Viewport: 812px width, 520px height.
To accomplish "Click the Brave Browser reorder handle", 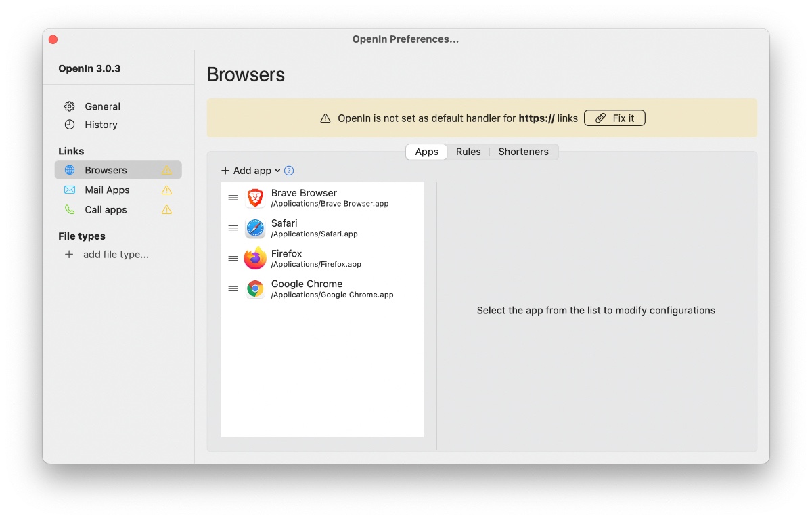I will point(233,198).
